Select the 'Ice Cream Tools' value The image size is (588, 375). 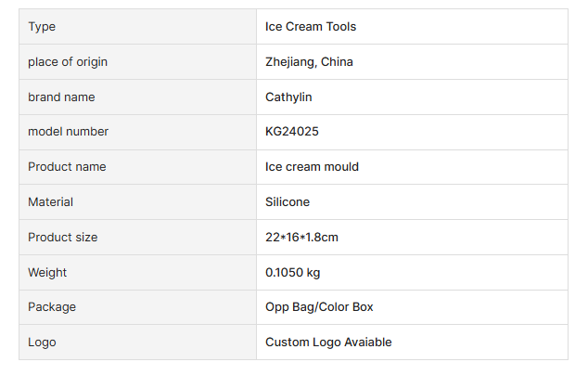pos(311,27)
